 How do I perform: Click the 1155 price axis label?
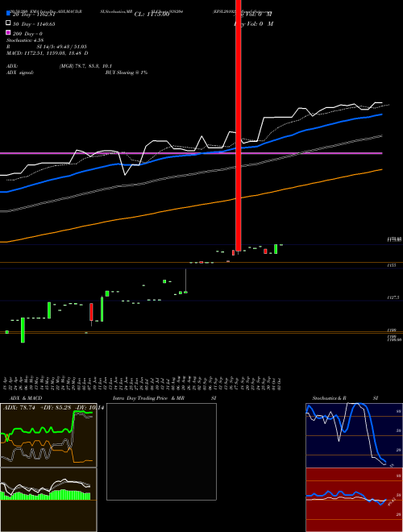click(x=392, y=266)
